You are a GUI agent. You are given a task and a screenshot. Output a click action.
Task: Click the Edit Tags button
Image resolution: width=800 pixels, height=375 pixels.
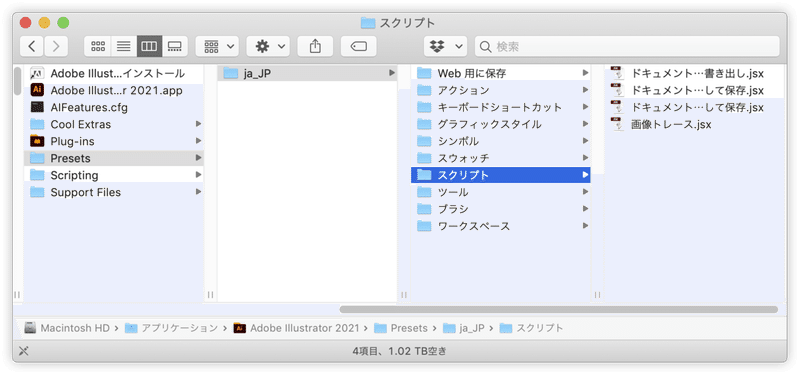(x=359, y=46)
